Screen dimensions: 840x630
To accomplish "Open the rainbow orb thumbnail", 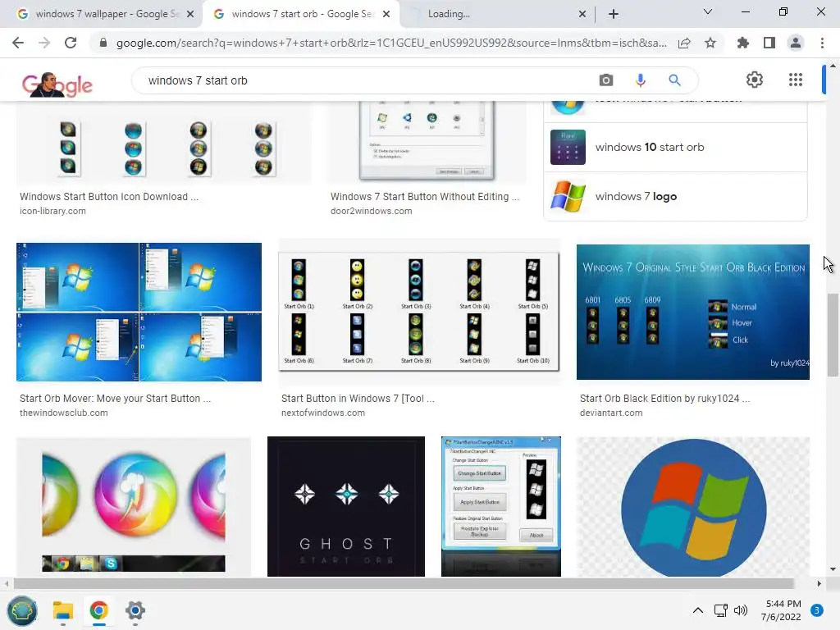I will click(x=134, y=507).
